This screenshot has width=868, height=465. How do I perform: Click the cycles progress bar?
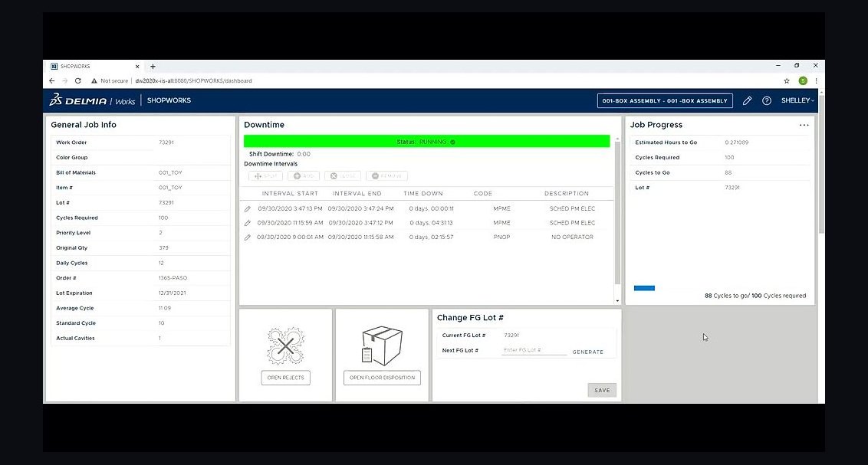(644, 288)
